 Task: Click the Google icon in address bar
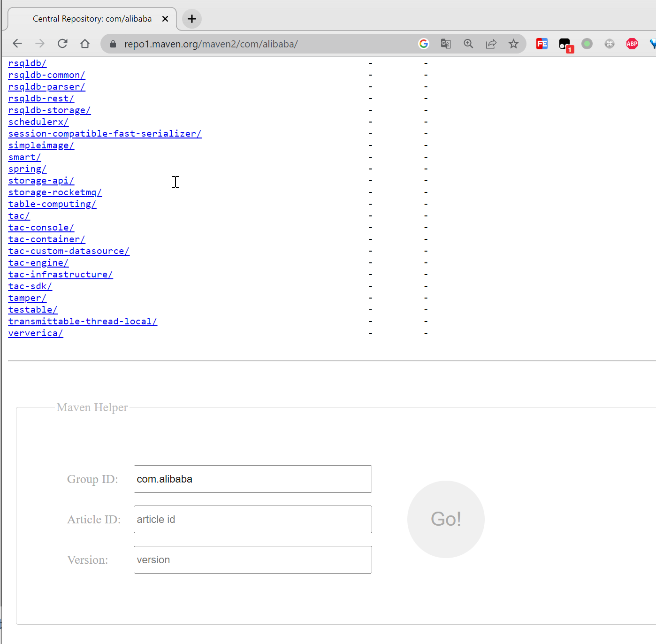point(424,44)
